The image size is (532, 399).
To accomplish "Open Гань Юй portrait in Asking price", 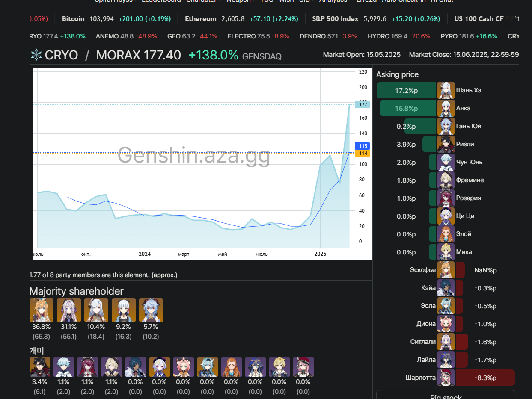I will point(446,126).
